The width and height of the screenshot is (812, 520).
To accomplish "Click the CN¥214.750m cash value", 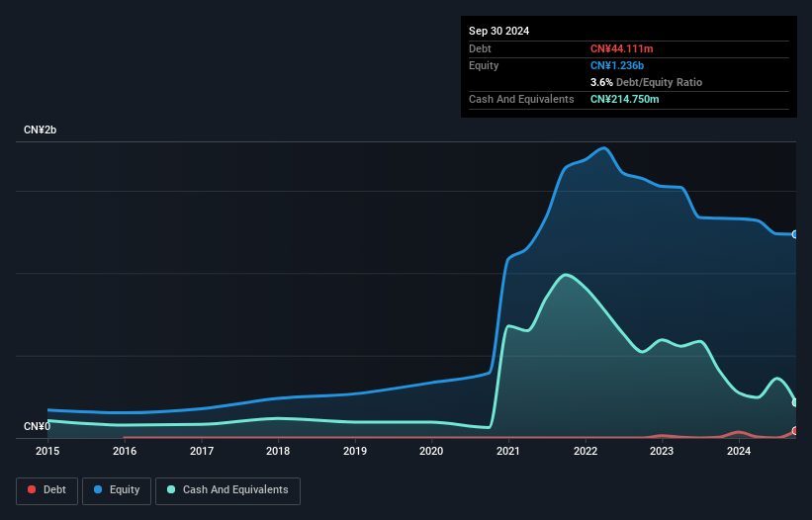I will coord(624,99).
